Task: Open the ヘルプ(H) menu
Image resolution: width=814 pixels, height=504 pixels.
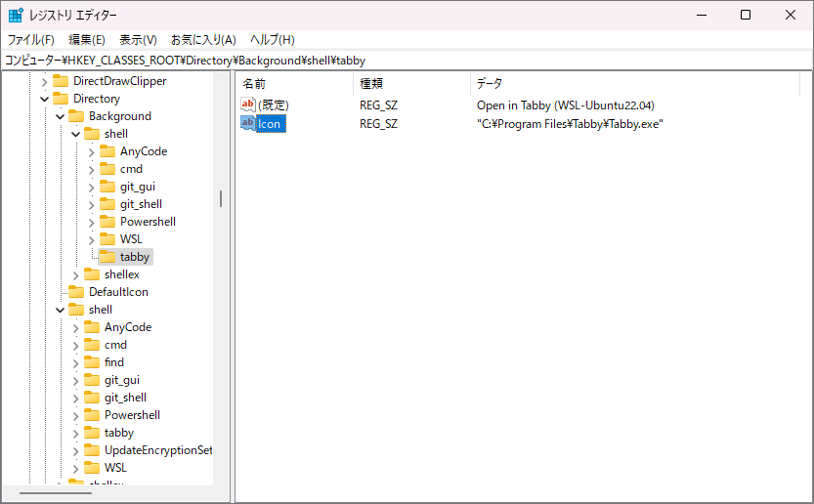Action: pos(272,40)
